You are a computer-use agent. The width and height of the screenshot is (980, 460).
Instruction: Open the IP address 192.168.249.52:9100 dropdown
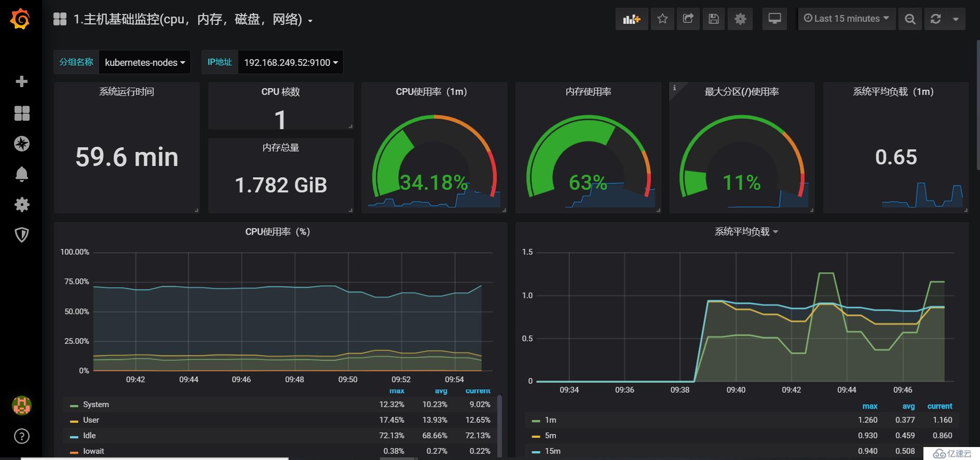coord(291,62)
